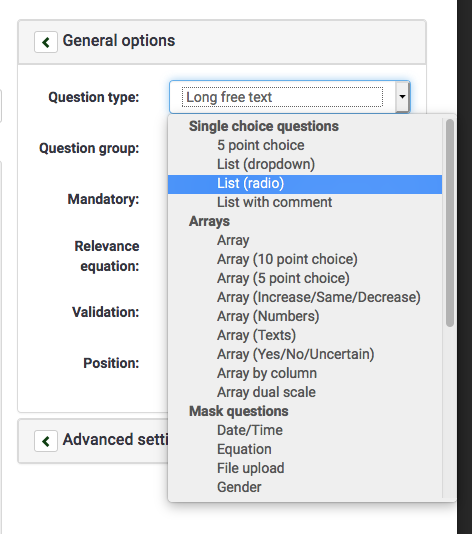Choose Array (10 point choice)
The height and width of the screenshot is (534, 472).
tap(287, 260)
